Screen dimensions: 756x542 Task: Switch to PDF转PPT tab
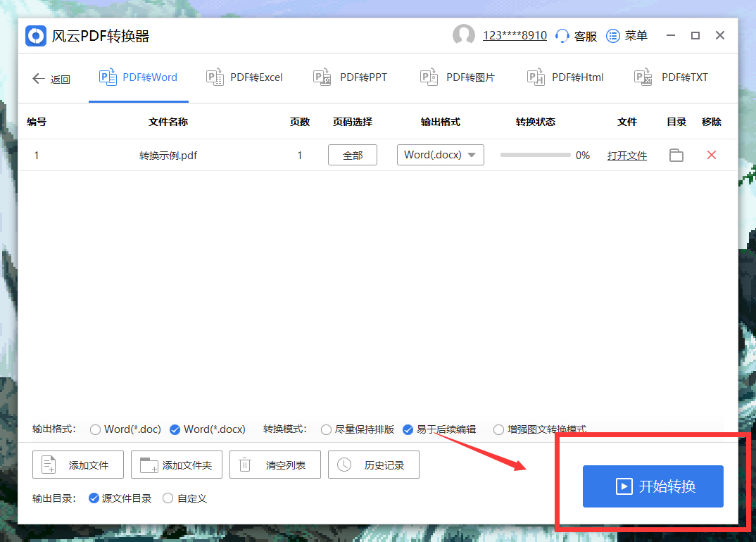pos(350,77)
